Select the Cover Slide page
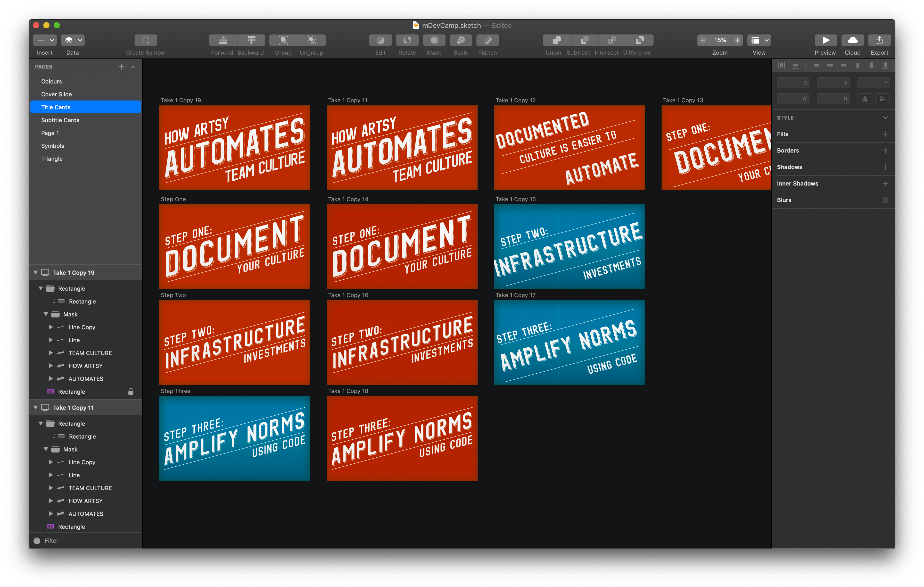 pyautogui.click(x=56, y=94)
